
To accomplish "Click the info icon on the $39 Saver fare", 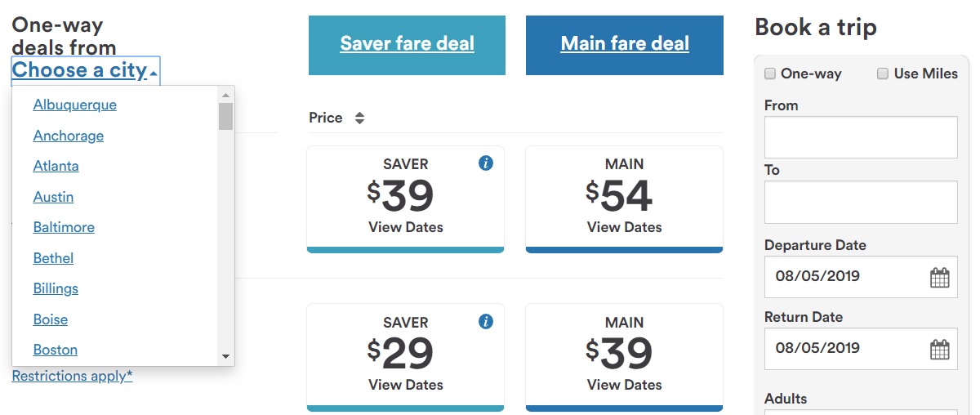I will (x=486, y=163).
